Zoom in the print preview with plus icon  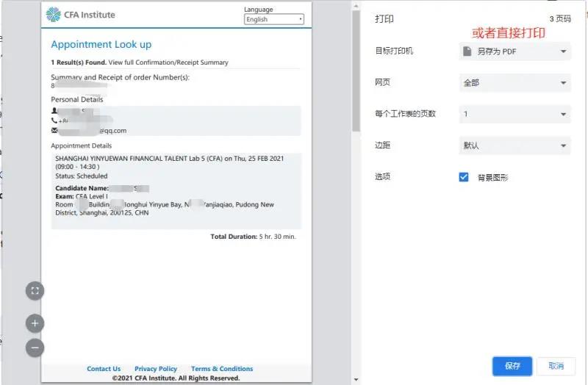(35, 323)
